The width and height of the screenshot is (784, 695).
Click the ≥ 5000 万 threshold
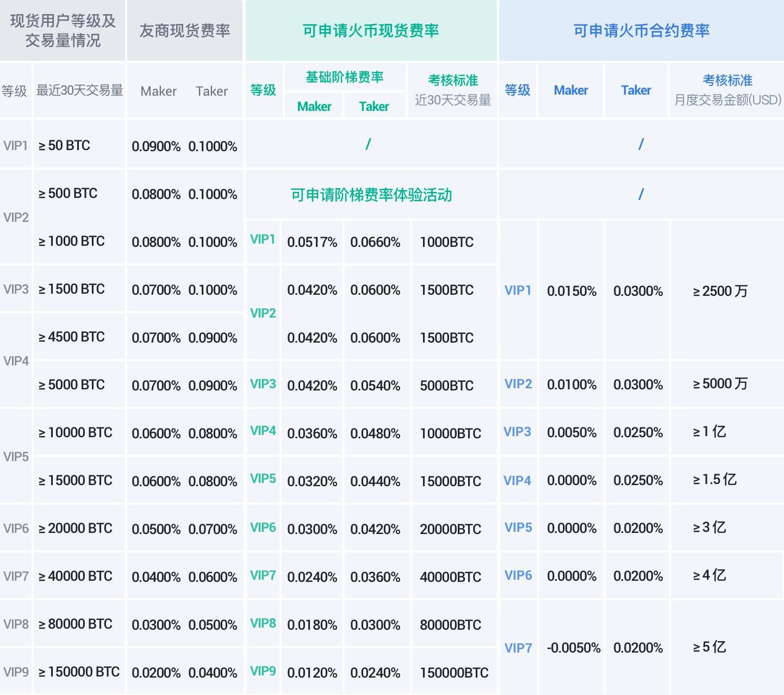(720, 383)
